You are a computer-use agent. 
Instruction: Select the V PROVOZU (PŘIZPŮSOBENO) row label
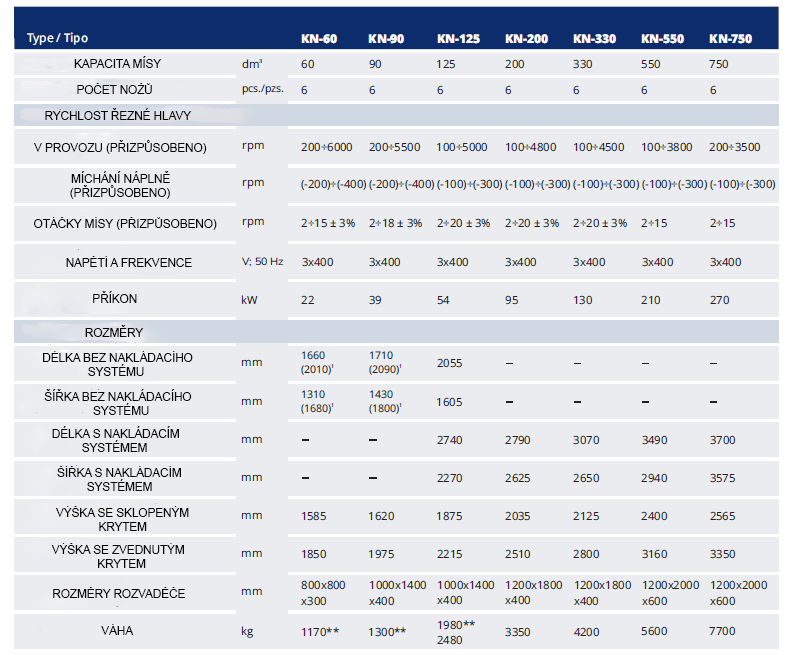(119, 147)
